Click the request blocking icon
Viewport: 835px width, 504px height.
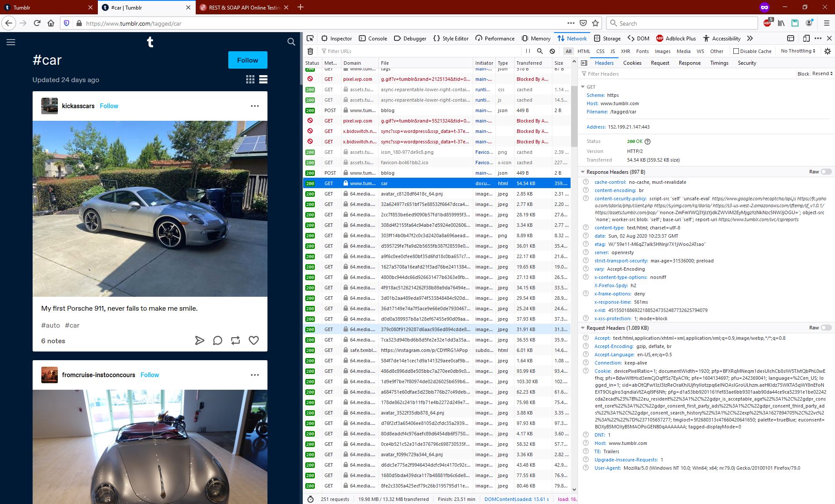pos(552,51)
